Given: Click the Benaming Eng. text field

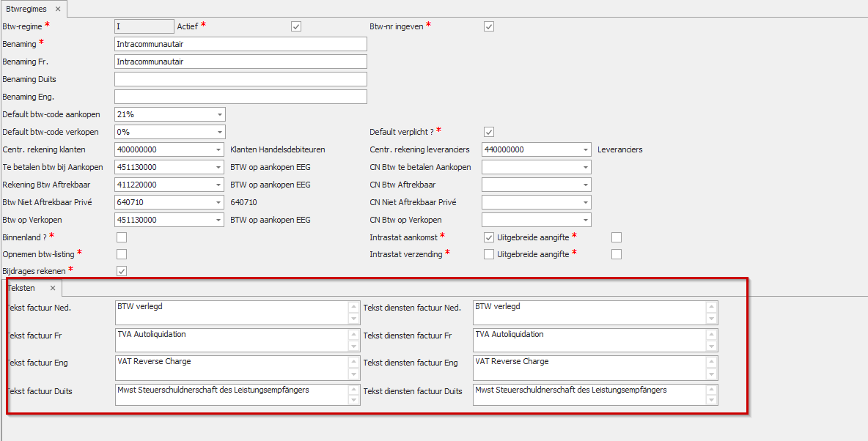Looking at the screenshot, I should tap(240, 97).
